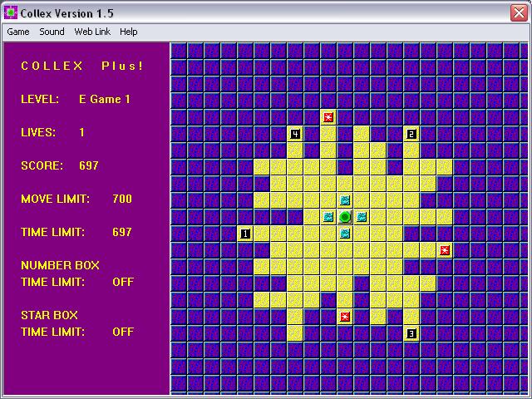
Task: Click the time limit value '697'
Action: 122,232
